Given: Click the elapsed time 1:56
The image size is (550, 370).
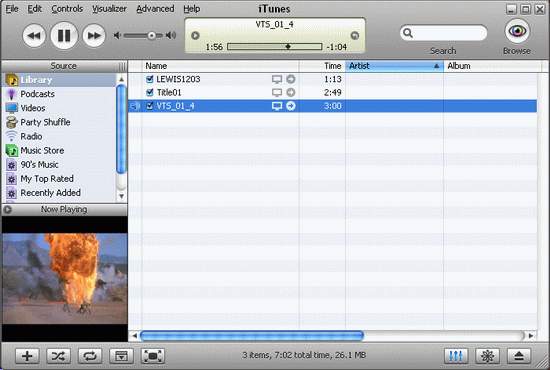Looking at the screenshot, I should [x=214, y=47].
